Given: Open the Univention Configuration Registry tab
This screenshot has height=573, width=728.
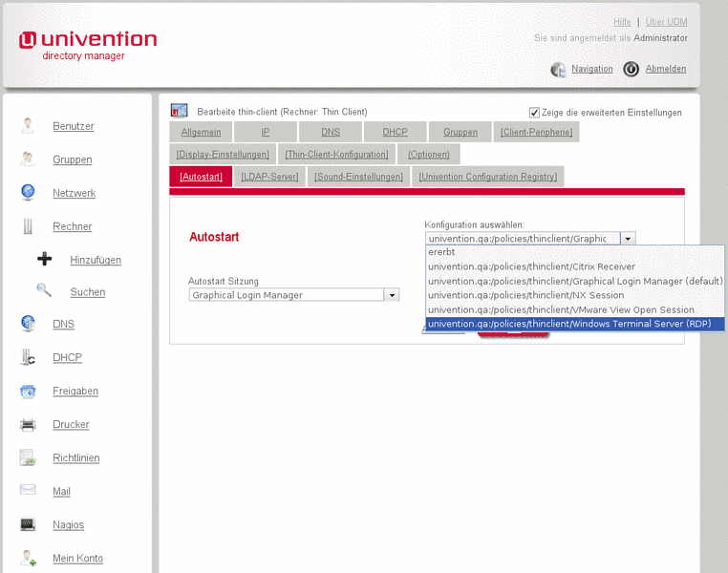Looking at the screenshot, I should pyautogui.click(x=487, y=177).
